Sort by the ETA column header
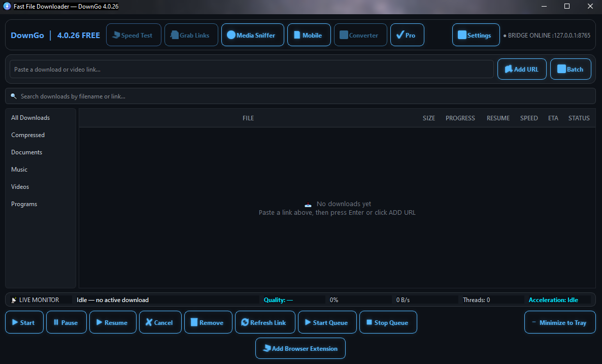This screenshot has width=602, height=364. tap(553, 118)
